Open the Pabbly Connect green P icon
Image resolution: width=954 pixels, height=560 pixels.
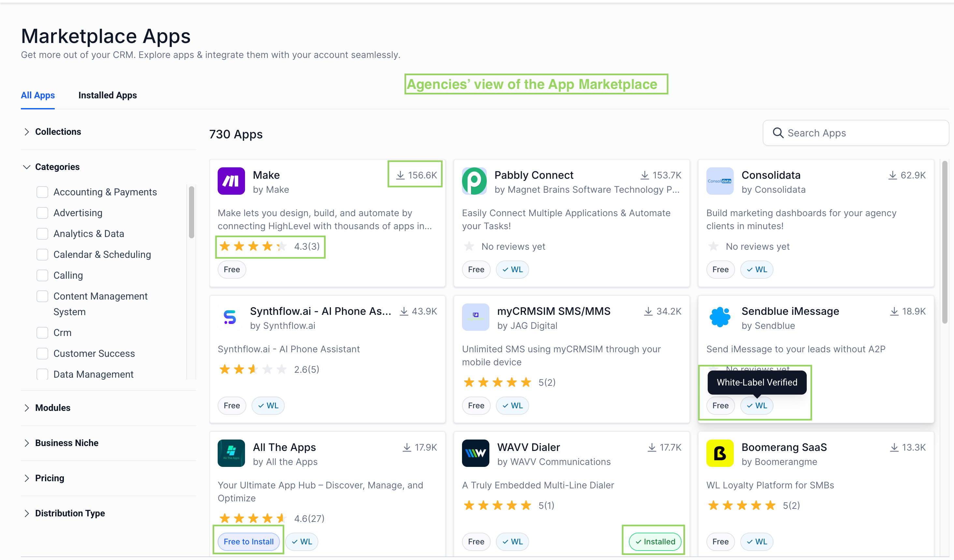[474, 181]
